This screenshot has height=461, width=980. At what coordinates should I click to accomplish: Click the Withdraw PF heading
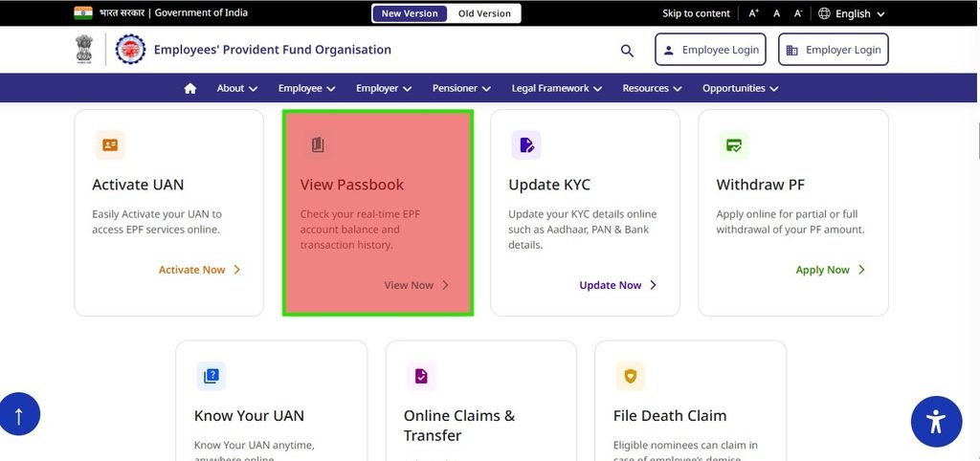[x=761, y=185]
